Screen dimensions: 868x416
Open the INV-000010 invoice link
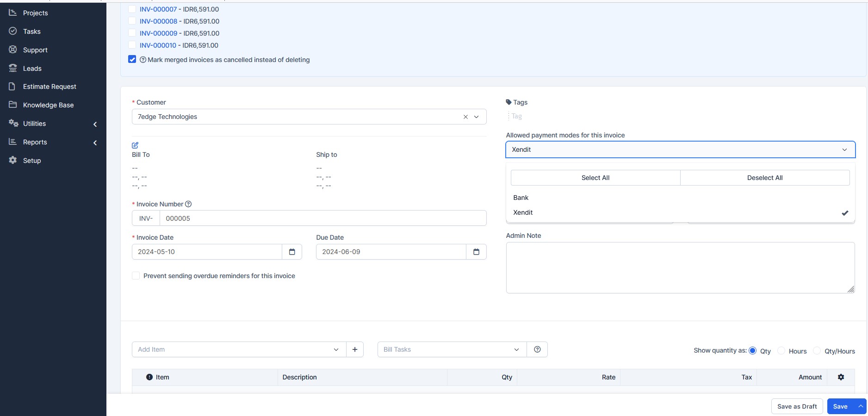pos(158,45)
